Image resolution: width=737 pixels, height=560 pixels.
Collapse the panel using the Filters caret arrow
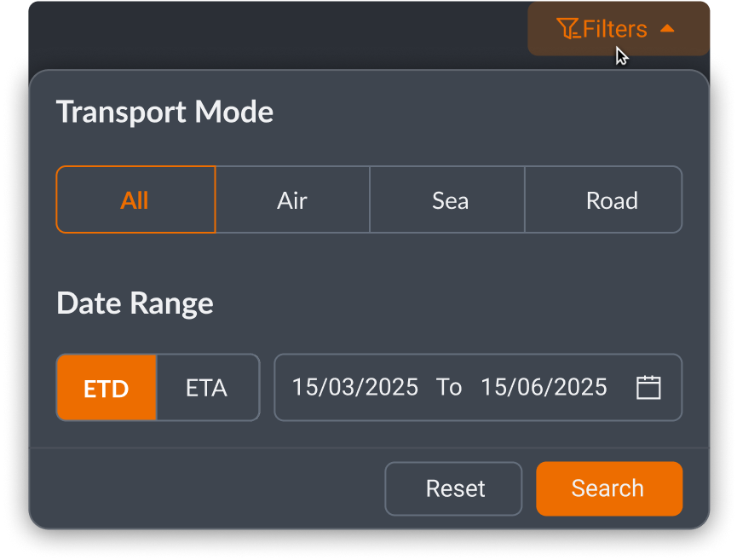tap(668, 29)
